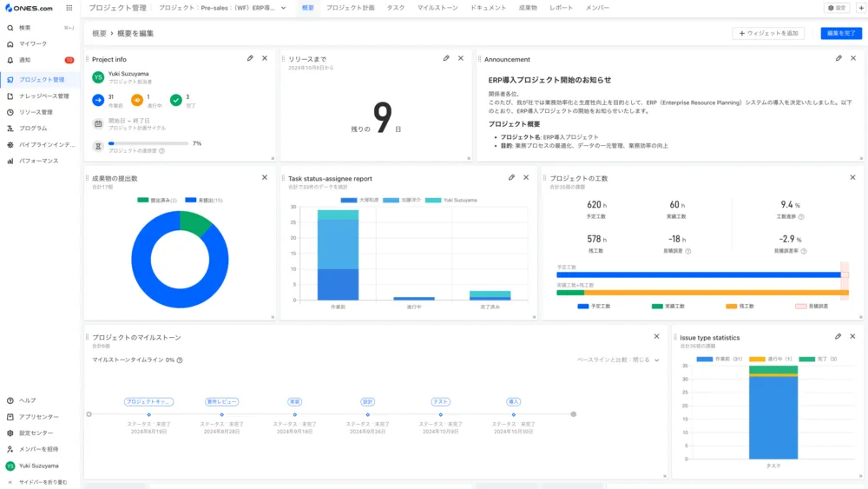Switch to 概要 tab
868x489 pixels.
(308, 8)
